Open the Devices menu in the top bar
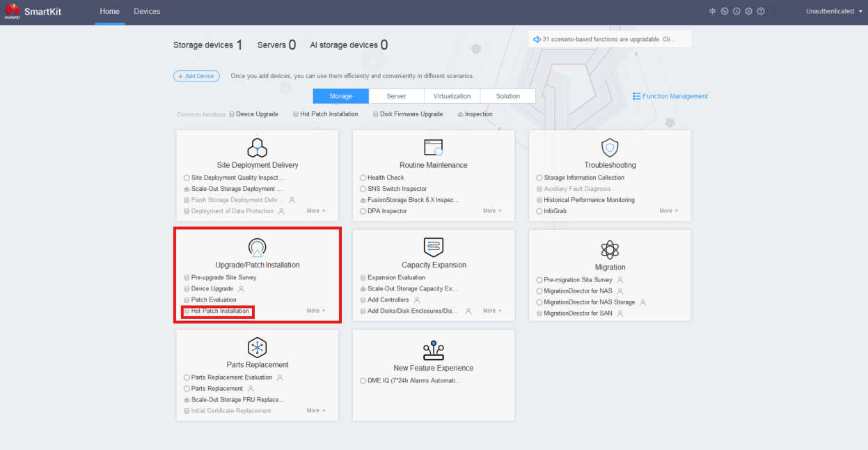The height and width of the screenshot is (450, 868). [147, 11]
